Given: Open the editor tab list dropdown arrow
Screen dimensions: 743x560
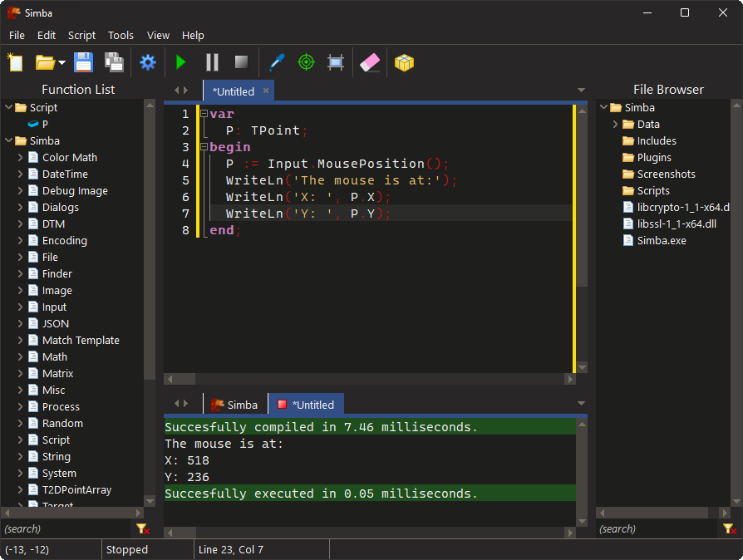Looking at the screenshot, I should coord(582,90).
